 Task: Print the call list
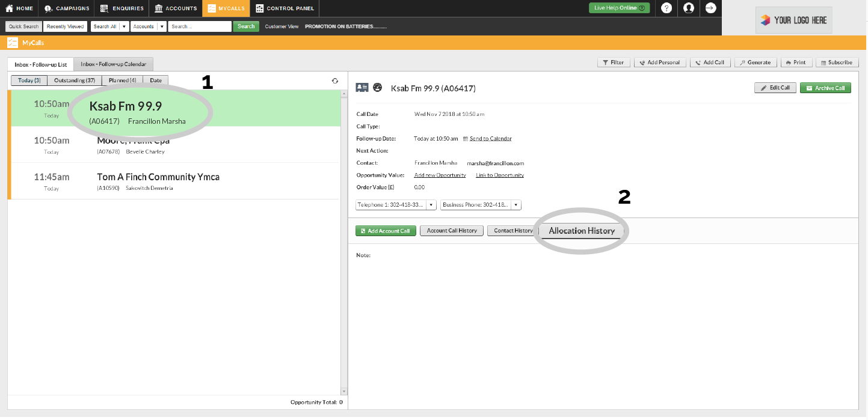click(796, 62)
